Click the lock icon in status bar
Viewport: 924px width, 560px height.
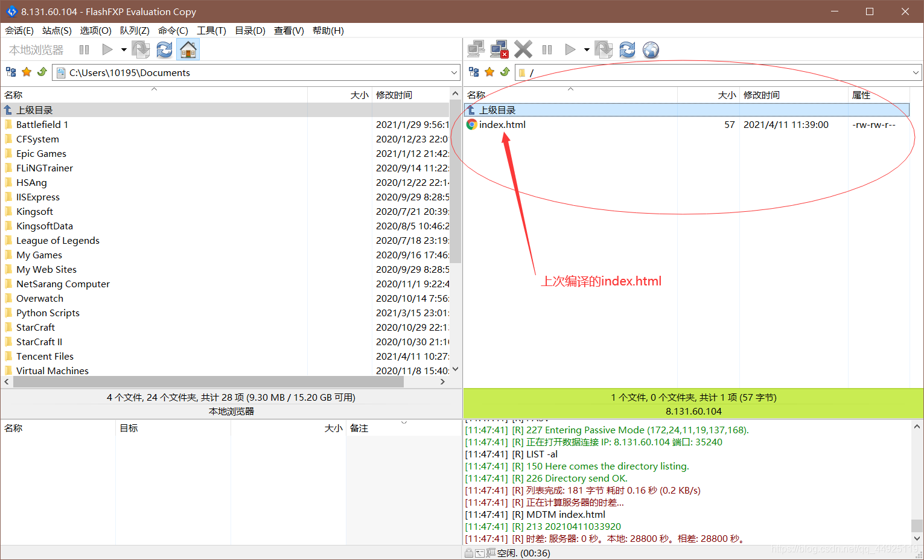point(469,553)
